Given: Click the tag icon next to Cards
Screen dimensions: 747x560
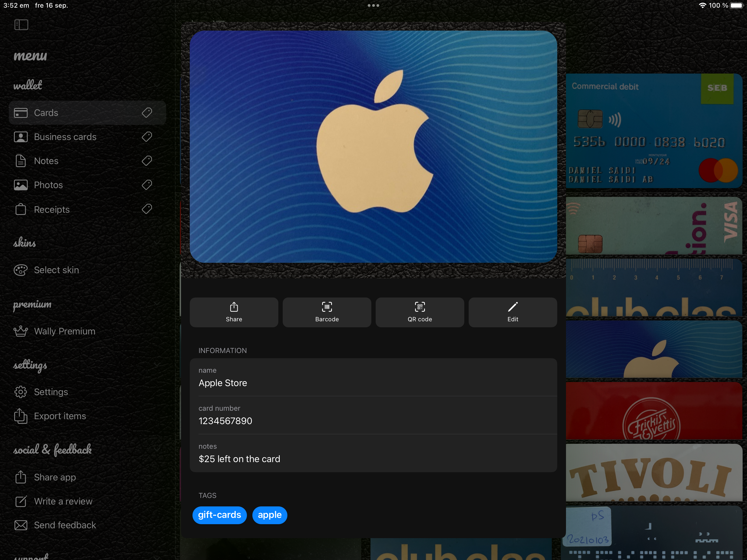Looking at the screenshot, I should coord(147,112).
